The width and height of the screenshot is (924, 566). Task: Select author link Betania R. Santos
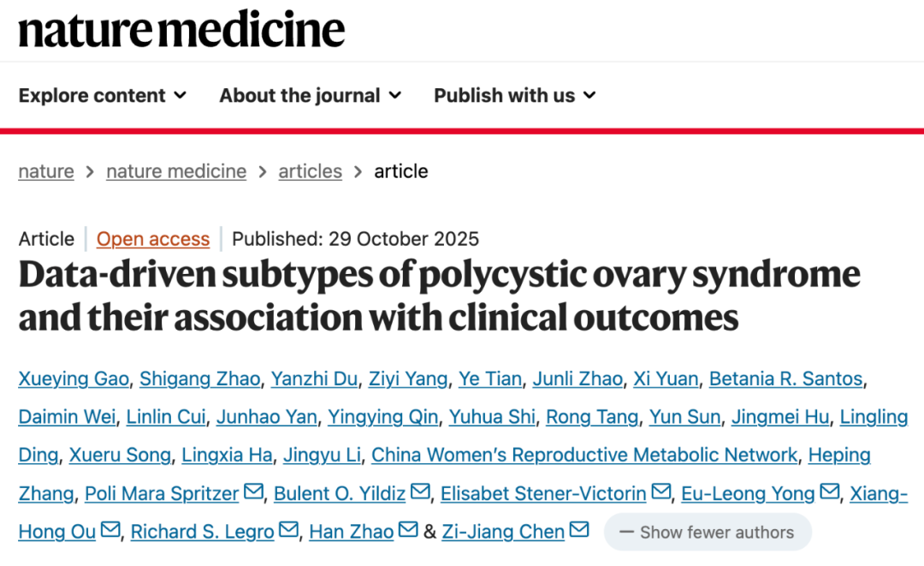787,378
